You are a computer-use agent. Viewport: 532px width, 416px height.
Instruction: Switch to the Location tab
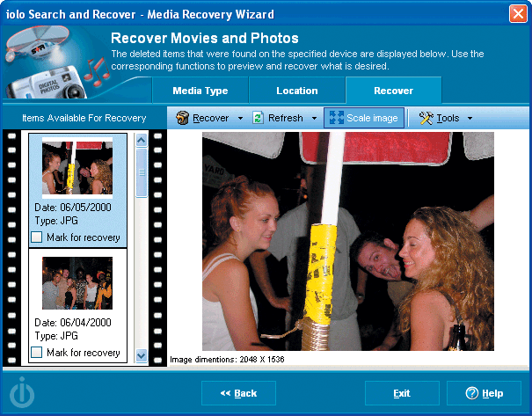297,91
